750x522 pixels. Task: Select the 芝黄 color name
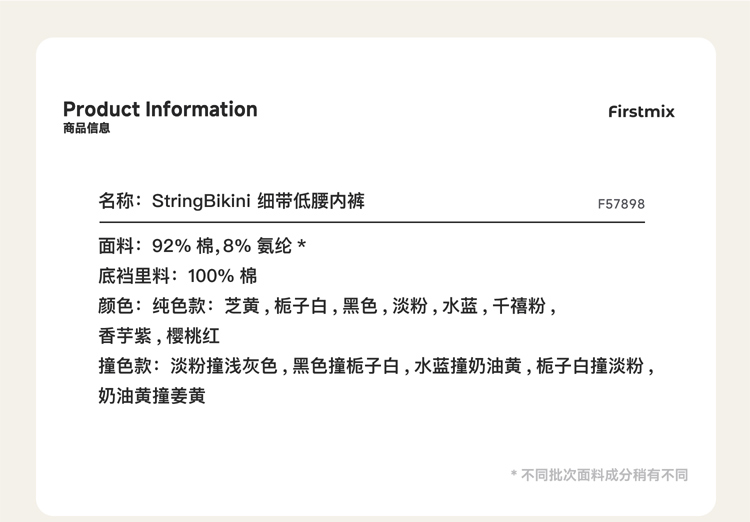click(243, 306)
